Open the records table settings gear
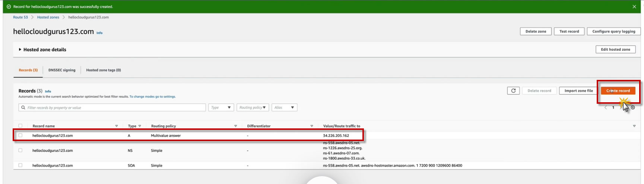Screen dimensions: 644x184 coord(633,107)
